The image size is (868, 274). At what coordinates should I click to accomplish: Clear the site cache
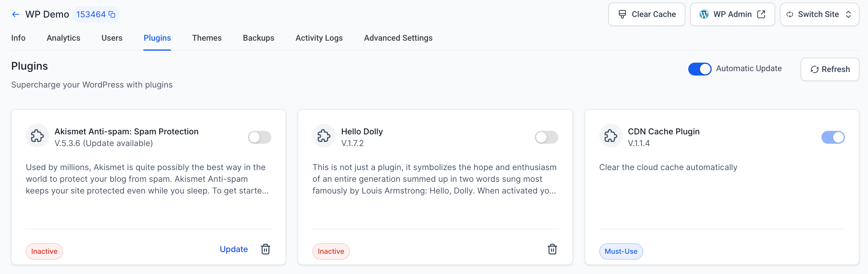[646, 14]
